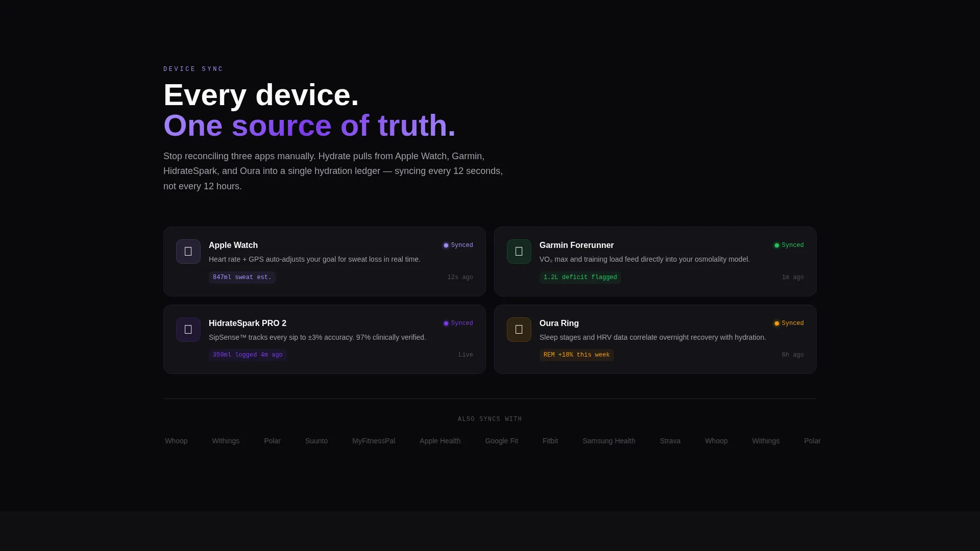
Task: Click the Apple Watch heart rate description
Action: click(x=314, y=260)
